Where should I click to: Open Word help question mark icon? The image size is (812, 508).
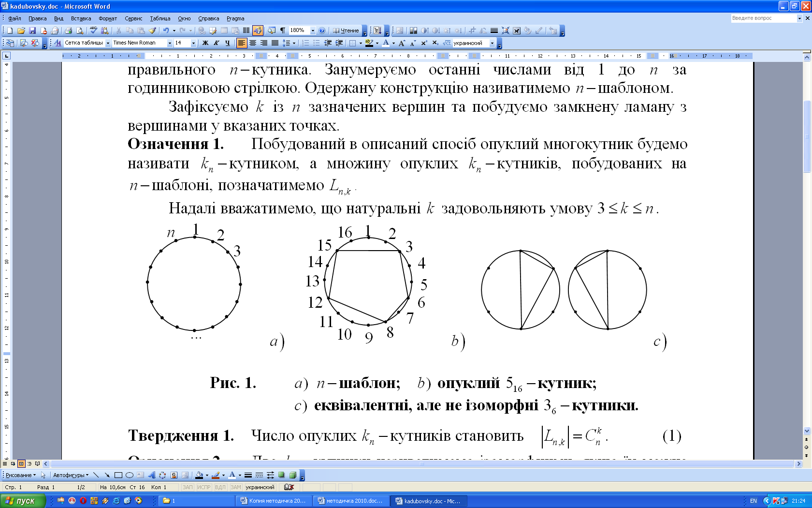pos(322,30)
